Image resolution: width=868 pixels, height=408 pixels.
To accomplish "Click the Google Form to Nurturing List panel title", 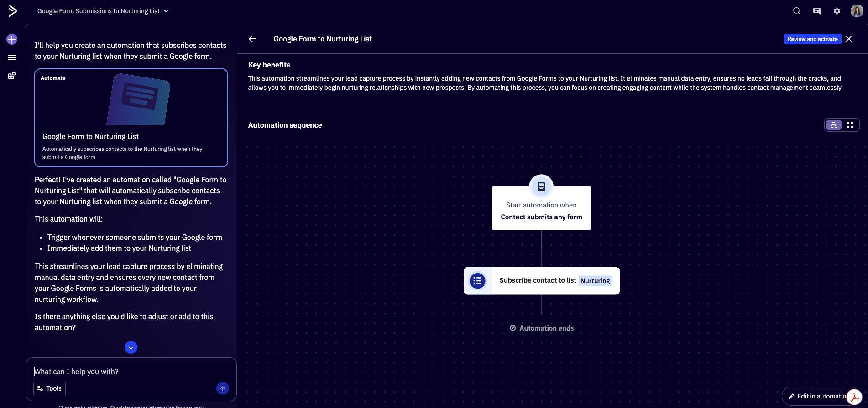I will point(323,39).
